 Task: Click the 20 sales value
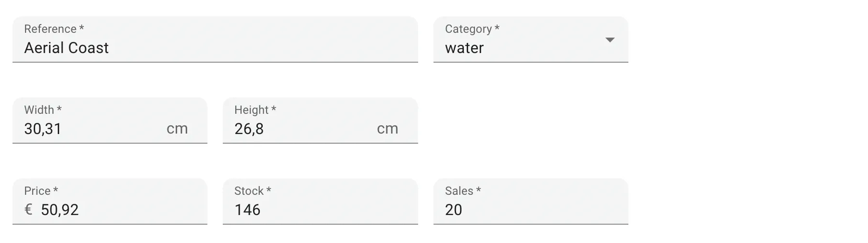[x=453, y=210]
